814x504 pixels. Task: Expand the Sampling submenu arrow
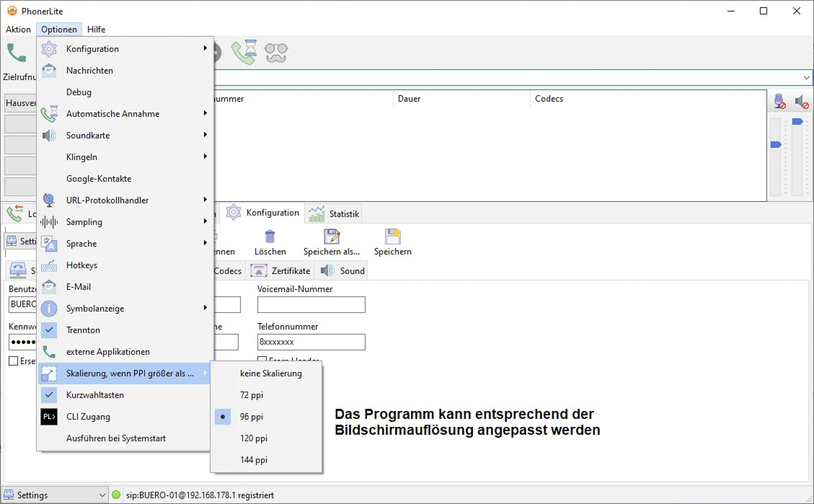205,221
